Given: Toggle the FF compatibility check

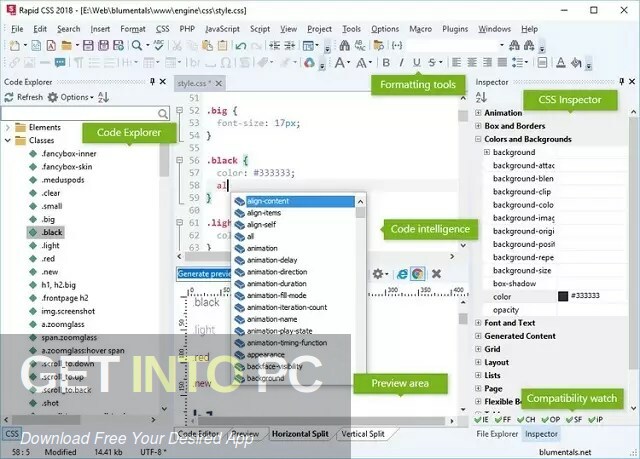Looking at the screenshot, I should pyautogui.click(x=503, y=419).
